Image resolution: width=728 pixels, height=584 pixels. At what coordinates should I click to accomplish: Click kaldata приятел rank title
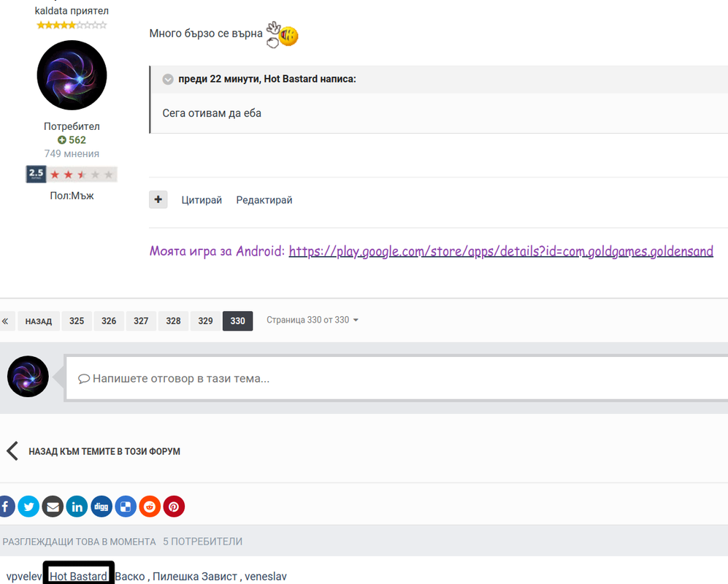click(72, 11)
